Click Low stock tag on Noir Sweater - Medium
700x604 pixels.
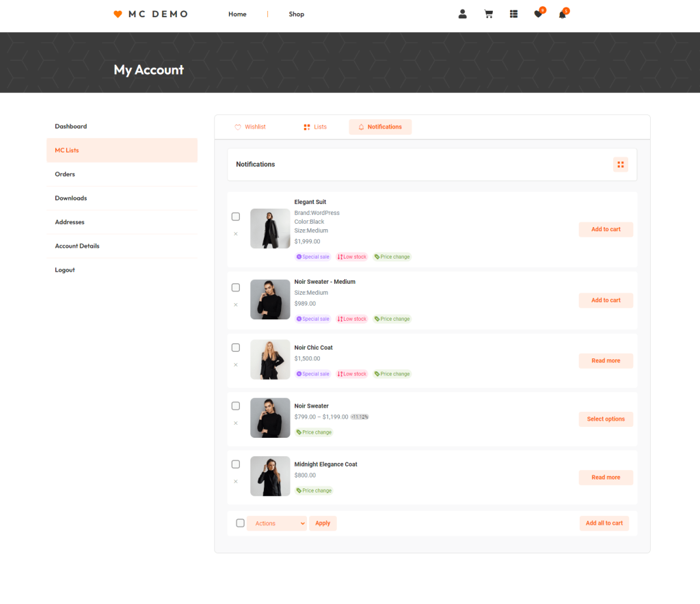352,319
